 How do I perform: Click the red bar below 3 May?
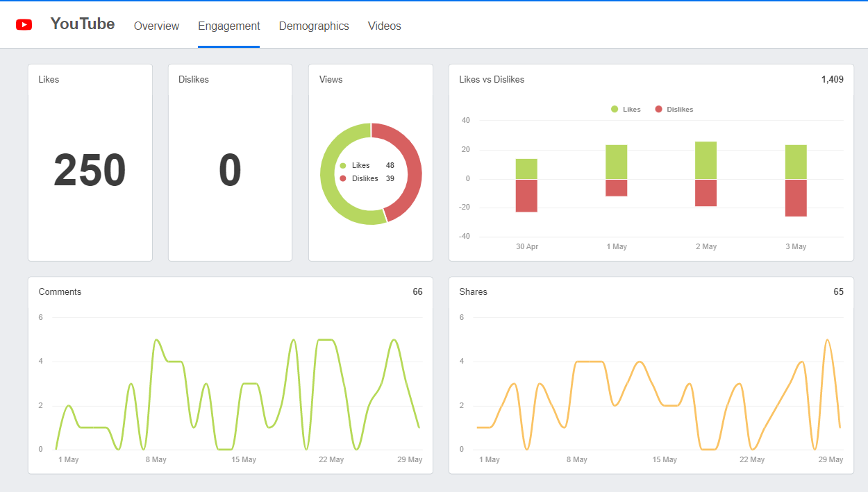[795, 198]
